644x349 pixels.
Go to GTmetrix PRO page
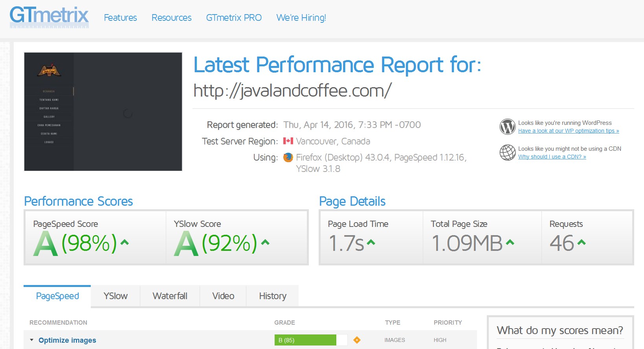(234, 18)
